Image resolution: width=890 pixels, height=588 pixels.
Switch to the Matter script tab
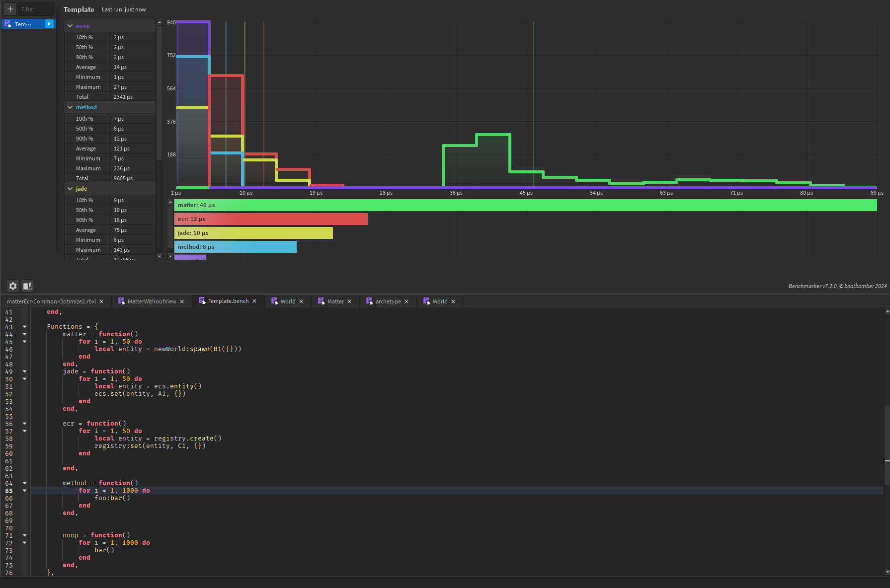[x=335, y=301]
